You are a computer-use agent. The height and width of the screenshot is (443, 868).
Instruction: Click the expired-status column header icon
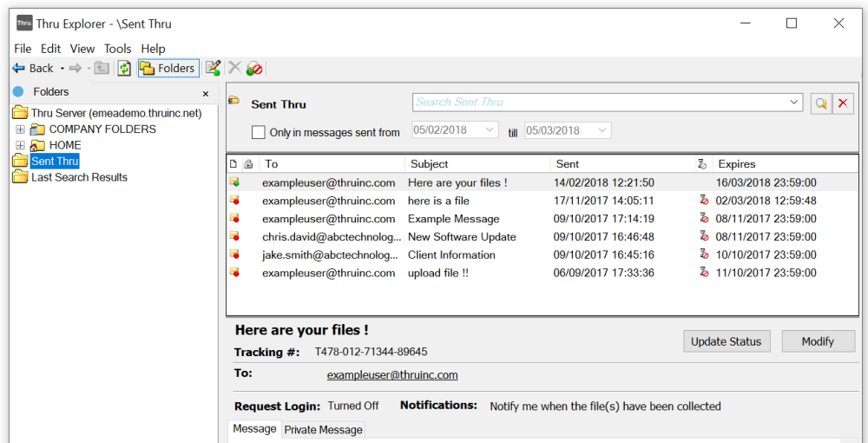704,164
